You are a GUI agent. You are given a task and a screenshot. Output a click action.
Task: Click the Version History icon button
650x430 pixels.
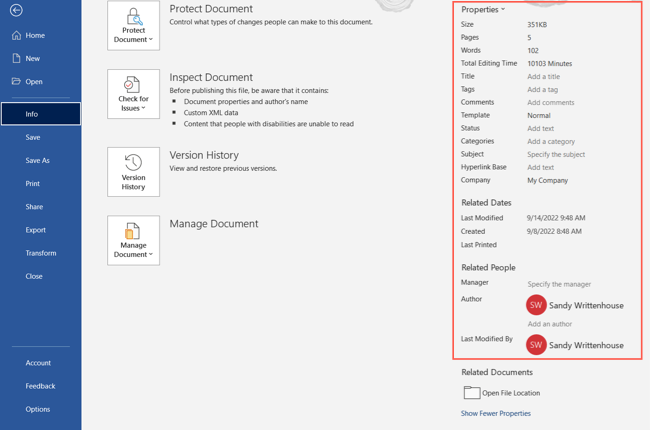click(133, 172)
